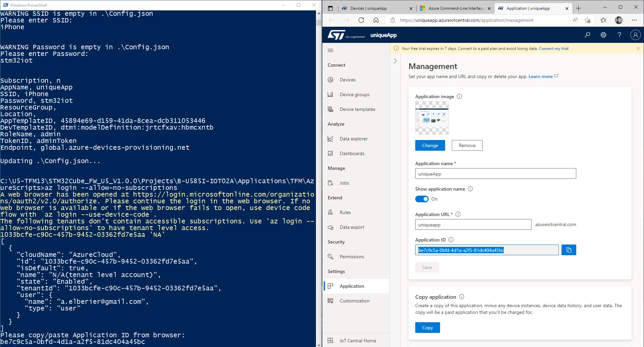Viewport: 644px width, 347px height.
Task: Go to IoT Central Home
Action: click(356, 341)
